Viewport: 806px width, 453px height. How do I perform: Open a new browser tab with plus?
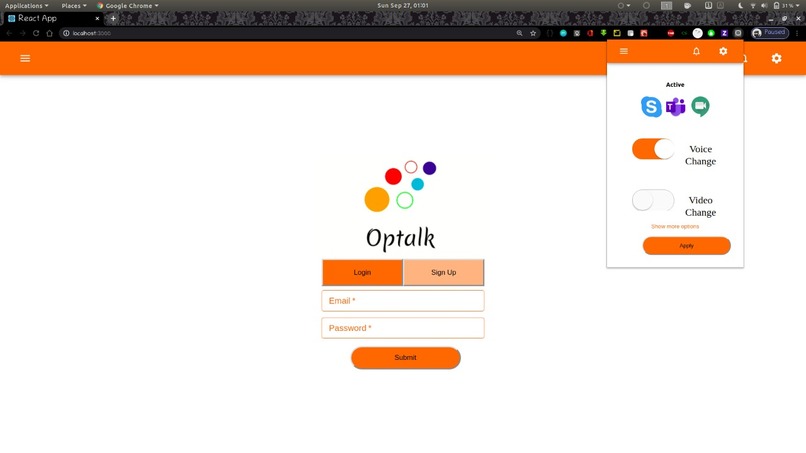(x=113, y=18)
